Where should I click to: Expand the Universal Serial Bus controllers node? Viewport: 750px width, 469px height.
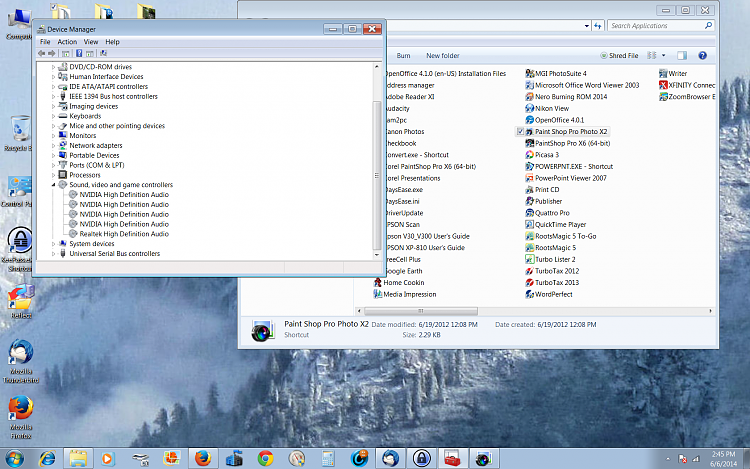pyautogui.click(x=54, y=254)
